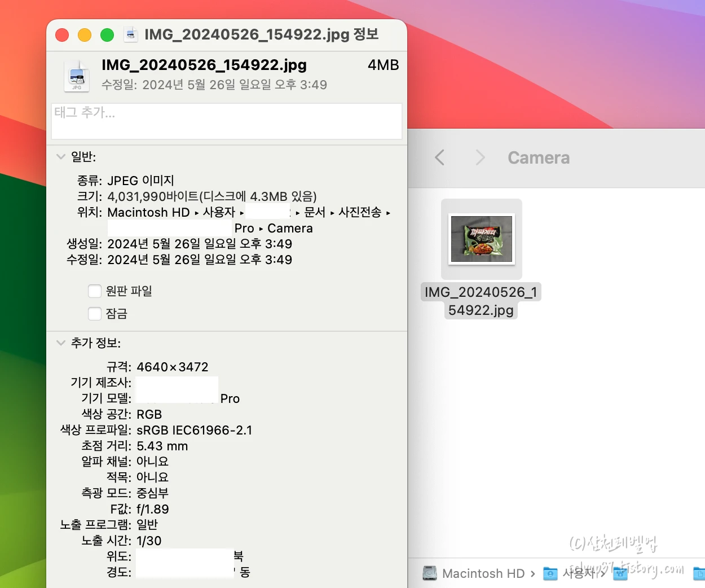The width and height of the screenshot is (705, 588).
Task: Click the back navigation arrow in Finder
Action: pos(439,158)
